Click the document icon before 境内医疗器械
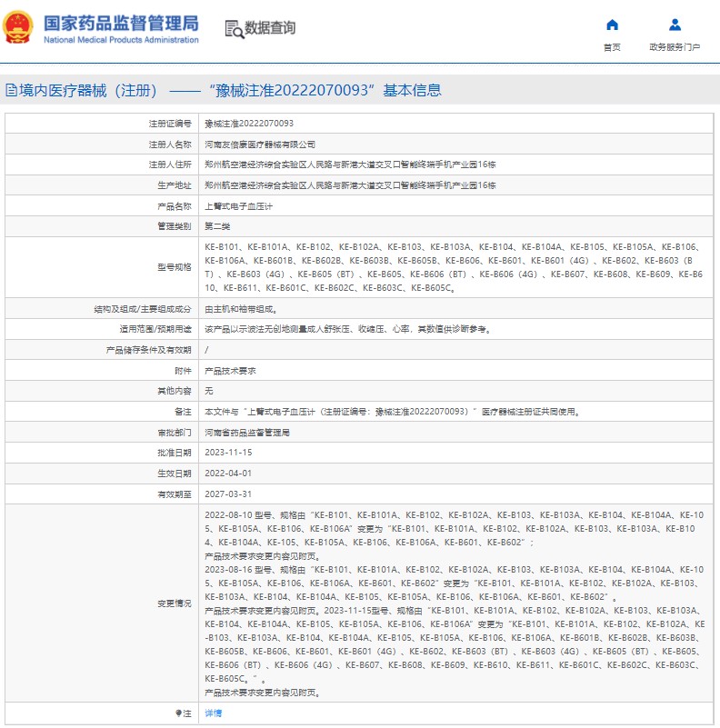Image resolution: width=720 pixels, height=728 pixels. (11, 90)
